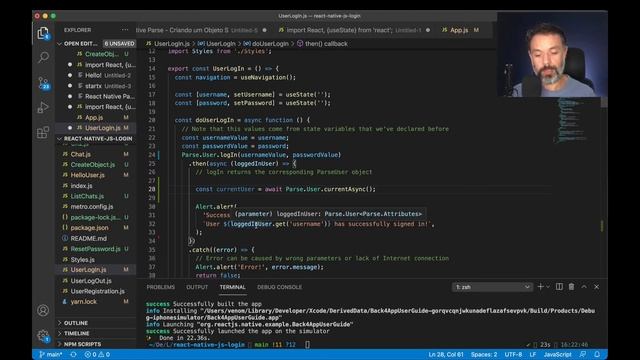Switch to the Problems tab
Screen dimensions: 640x360
pos(160,287)
